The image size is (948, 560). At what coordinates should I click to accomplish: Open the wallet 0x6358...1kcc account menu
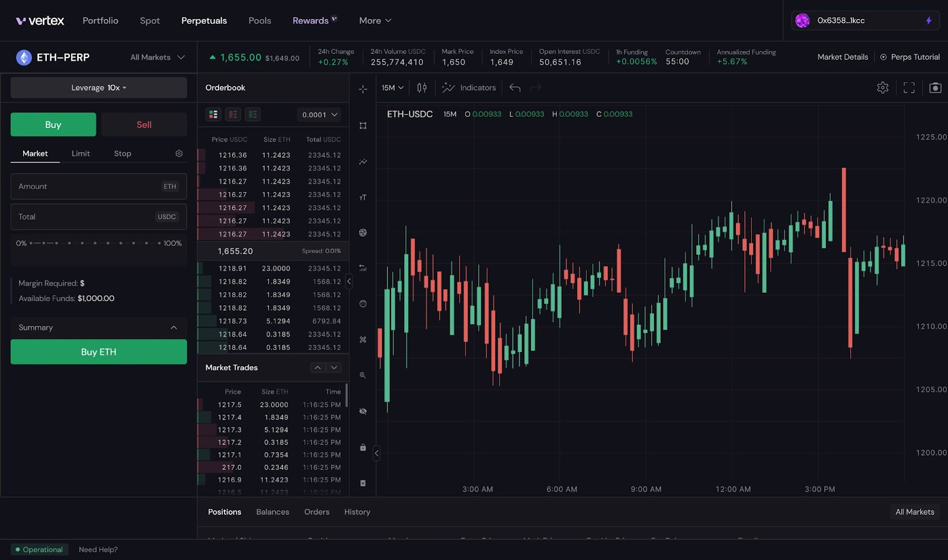click(x=866, y=21)
